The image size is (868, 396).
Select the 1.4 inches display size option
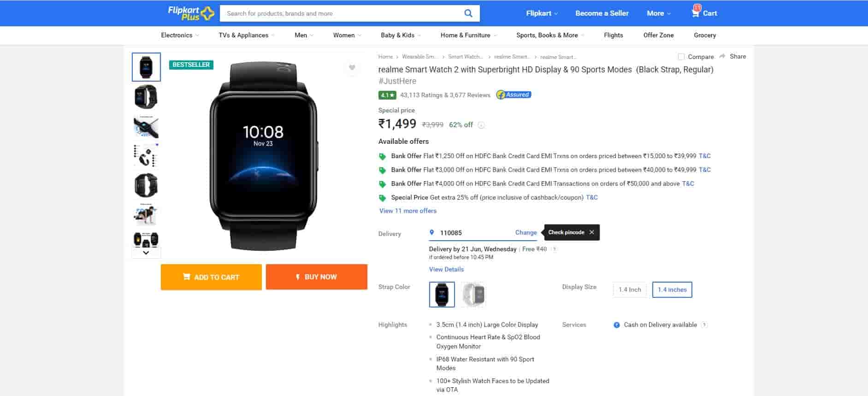(672, 290)
